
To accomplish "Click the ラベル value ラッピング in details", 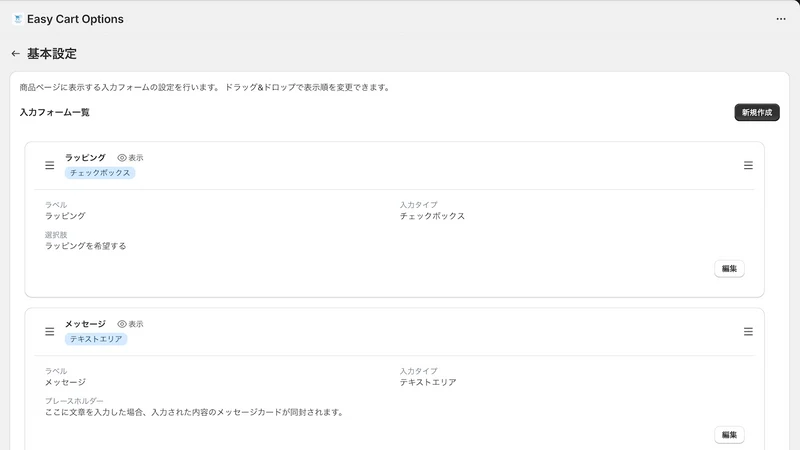I will [65, 216].
